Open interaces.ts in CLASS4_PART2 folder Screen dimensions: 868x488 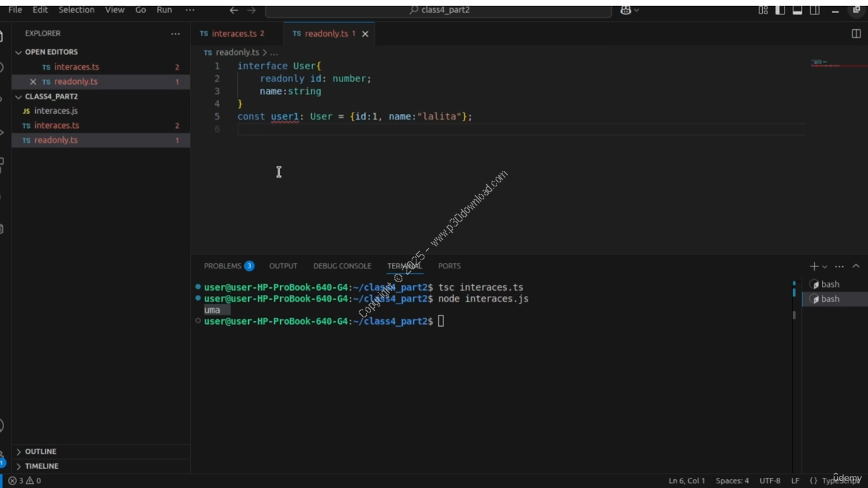[x=100, y=125]
